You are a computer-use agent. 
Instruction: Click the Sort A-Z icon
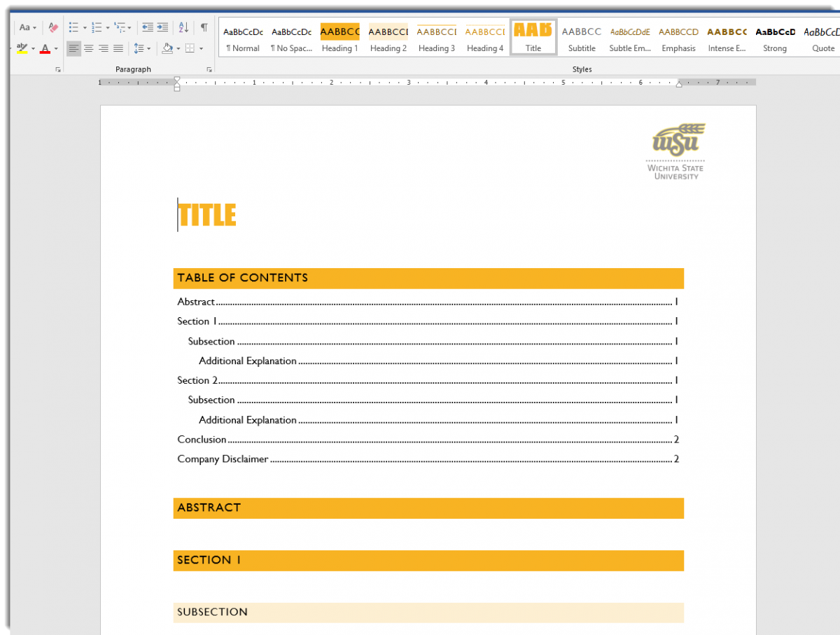183,28
